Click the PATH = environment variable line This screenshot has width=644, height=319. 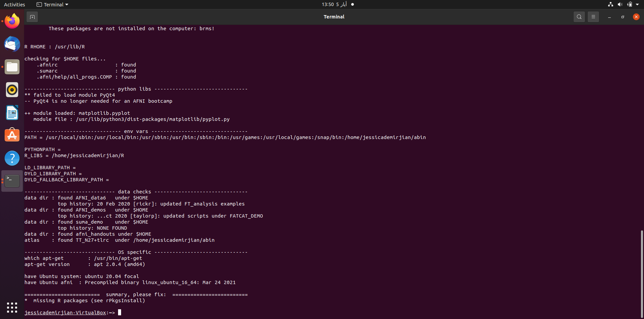225,137
